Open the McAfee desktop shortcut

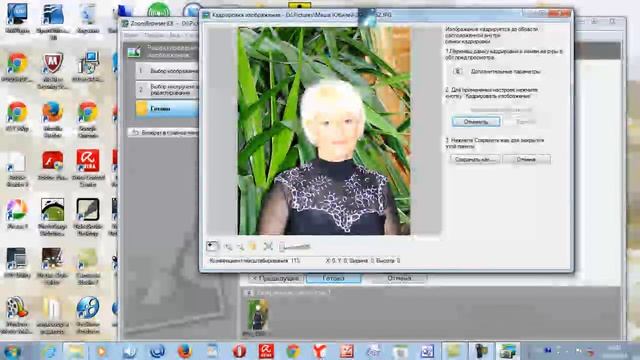[x=53, y=70]
